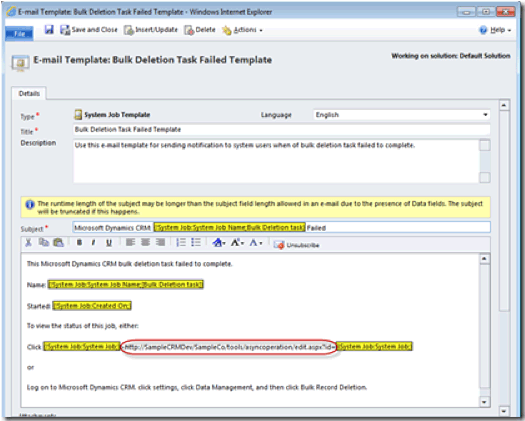
Task: Open the font color dropdown icon
Action: 256,242
